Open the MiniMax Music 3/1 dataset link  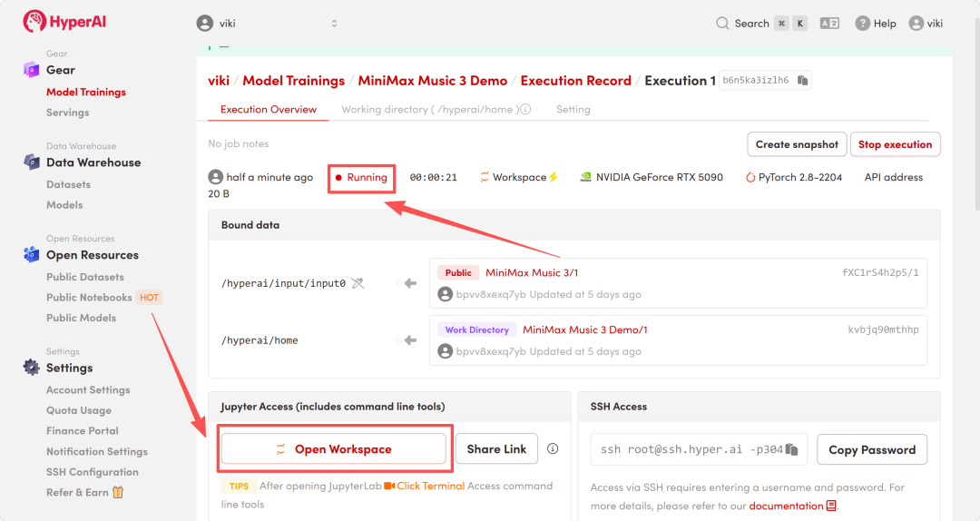[x=532, y=272]
